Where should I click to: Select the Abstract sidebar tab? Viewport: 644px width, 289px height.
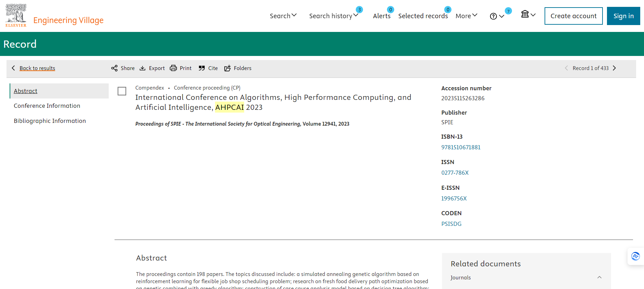59,91
